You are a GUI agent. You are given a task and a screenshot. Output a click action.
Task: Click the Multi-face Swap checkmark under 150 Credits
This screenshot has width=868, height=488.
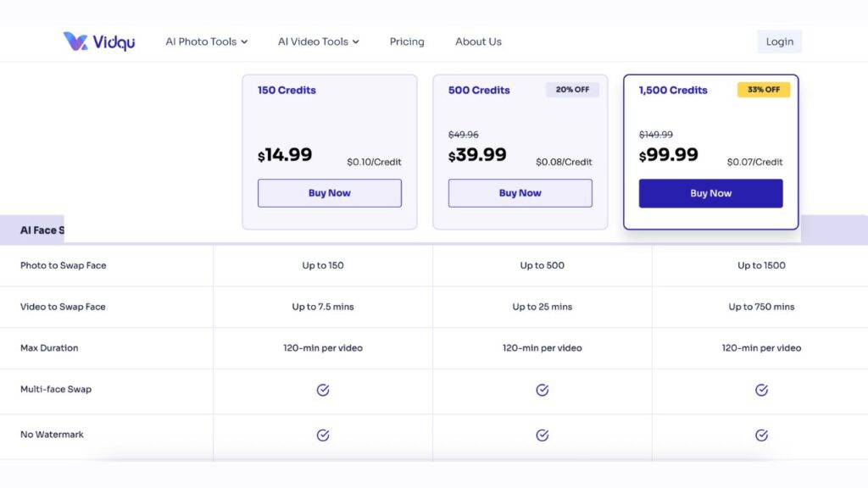323,391
